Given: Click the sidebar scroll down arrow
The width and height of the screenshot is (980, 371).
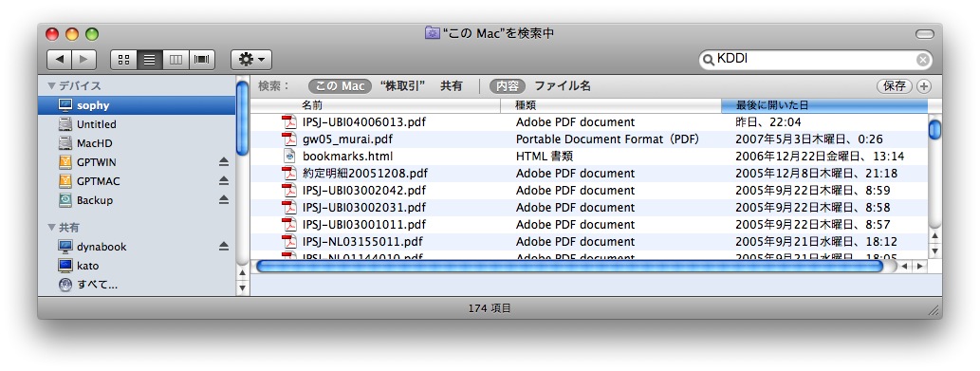Looking at the screenshot, I should [x=243, y=288].
